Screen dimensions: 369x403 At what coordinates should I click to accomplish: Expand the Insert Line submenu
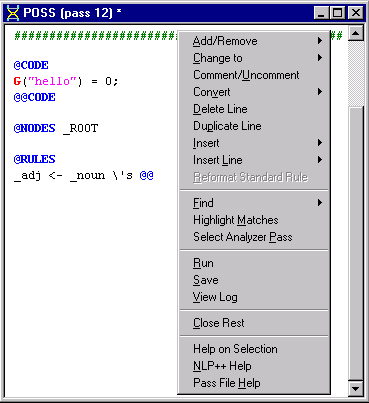(254, 160)
